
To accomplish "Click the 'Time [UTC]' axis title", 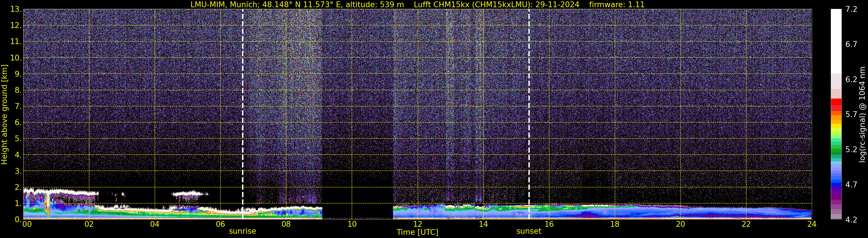I will pyautogui.click(x=417, y=232).
